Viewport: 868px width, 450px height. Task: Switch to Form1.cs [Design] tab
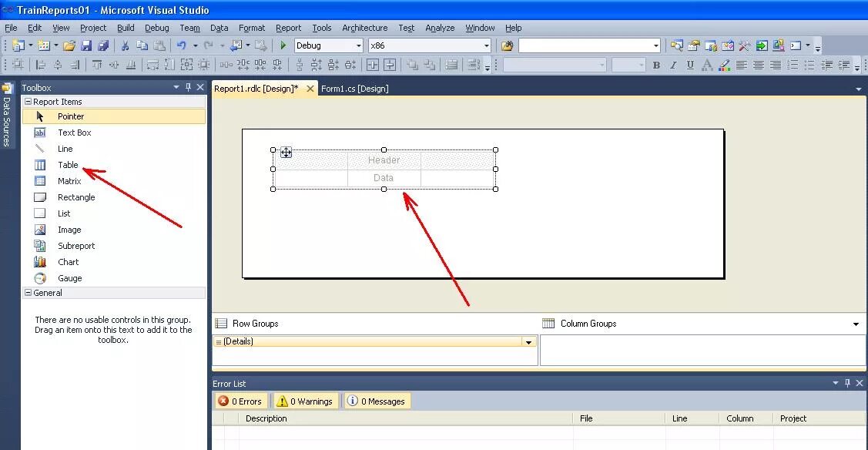[355, 89]
